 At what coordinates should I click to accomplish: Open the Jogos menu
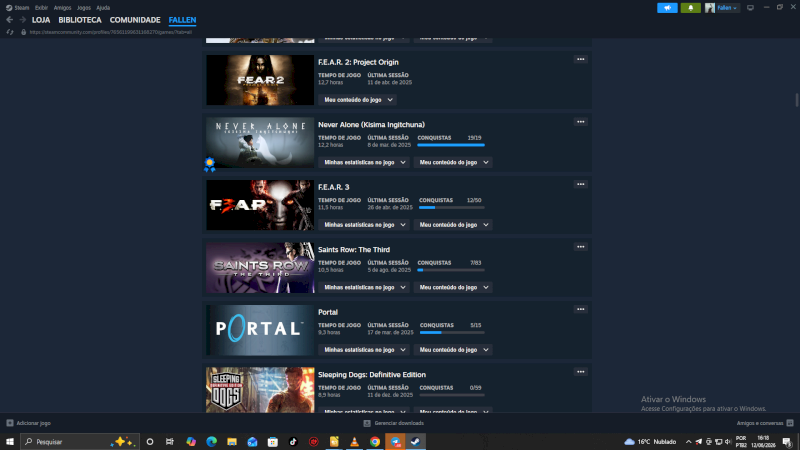coord(84,8)
